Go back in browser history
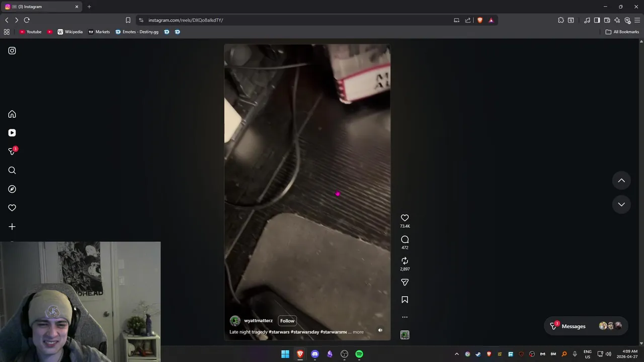Viewport: 644px width, 362px height. (7, 20)
